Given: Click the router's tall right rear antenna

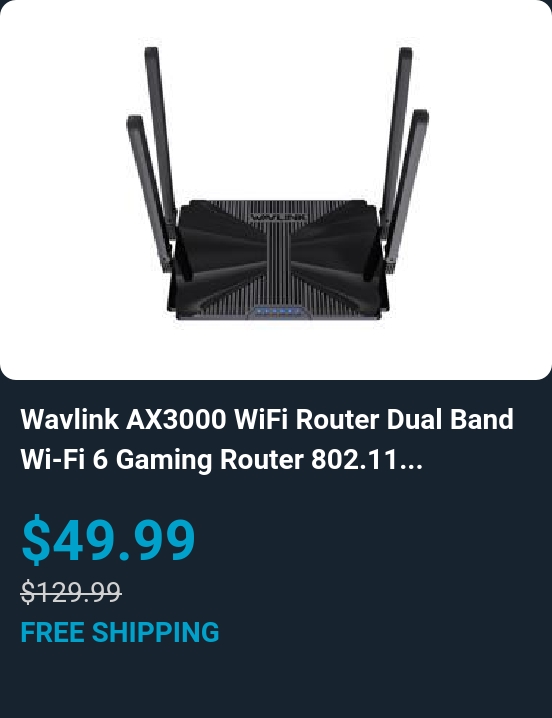Looking at the screenshot, I should click(397, 135).
